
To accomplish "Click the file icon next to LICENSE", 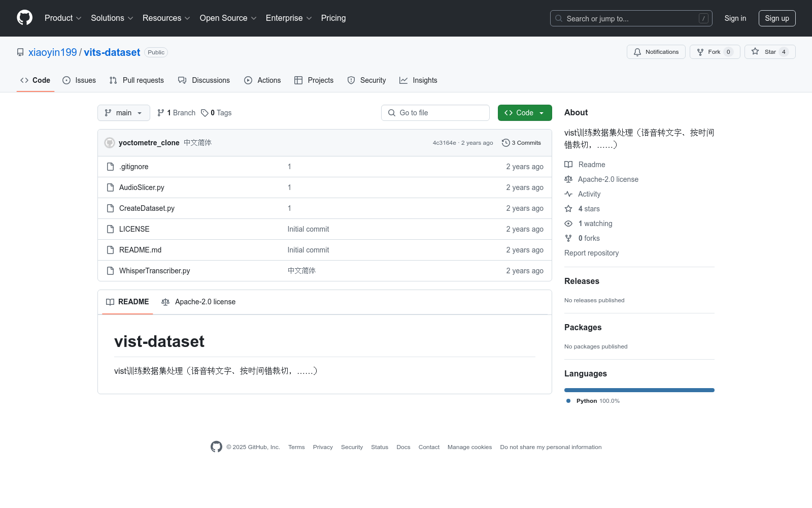I will coord(110,229).
